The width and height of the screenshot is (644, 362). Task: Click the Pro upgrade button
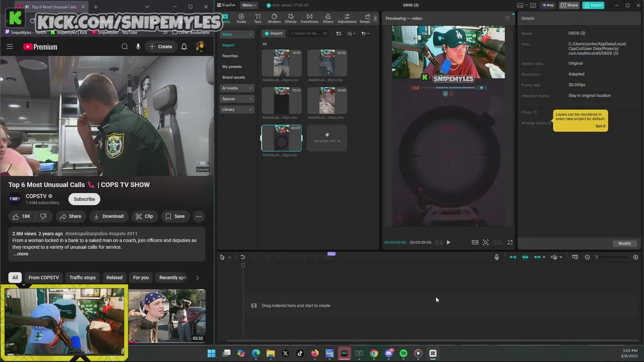tap(547, 5)
